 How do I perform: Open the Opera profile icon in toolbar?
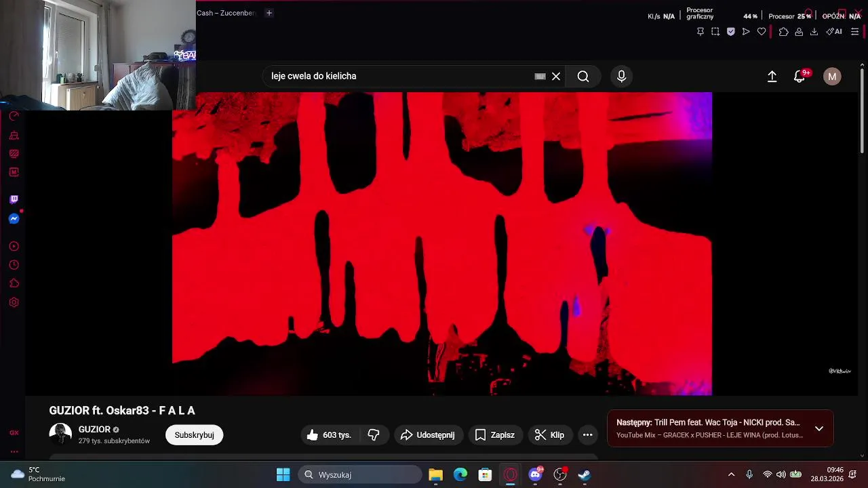[x=799, y=32]
